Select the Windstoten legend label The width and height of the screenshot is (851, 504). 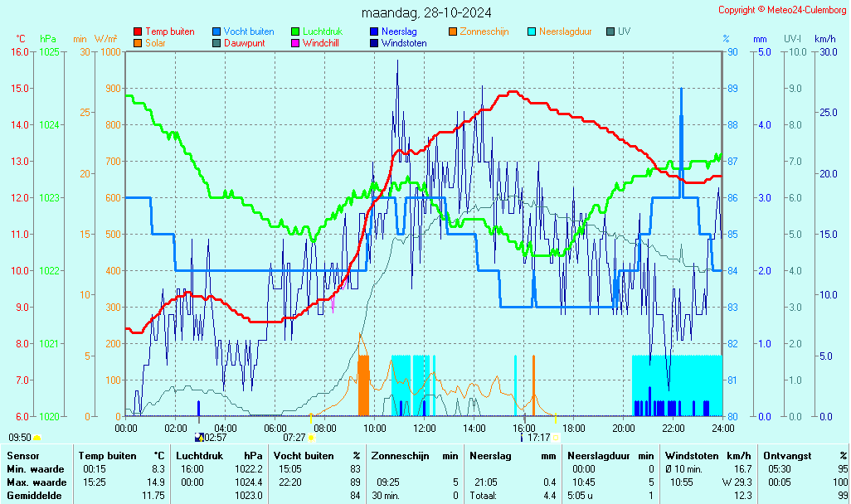[x=404, y=43]
